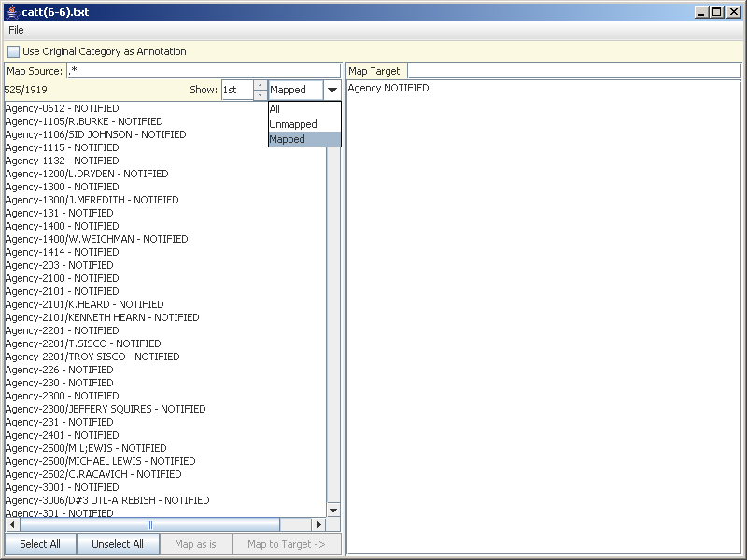Viewport: 747px width, 560px height.
Task: Click the Unselect All button
Action: 118,544
